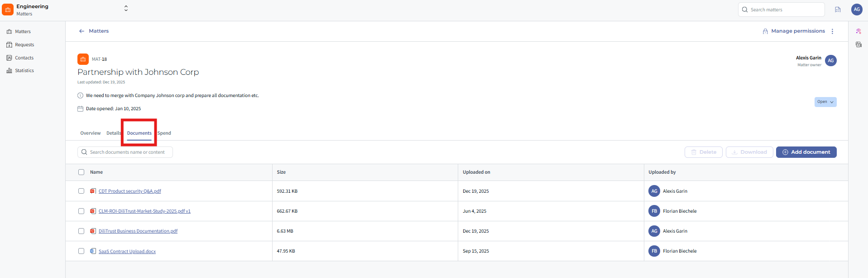868x278 pixels.
Task: Open Statistics in the sidebar
Action: 20,71
